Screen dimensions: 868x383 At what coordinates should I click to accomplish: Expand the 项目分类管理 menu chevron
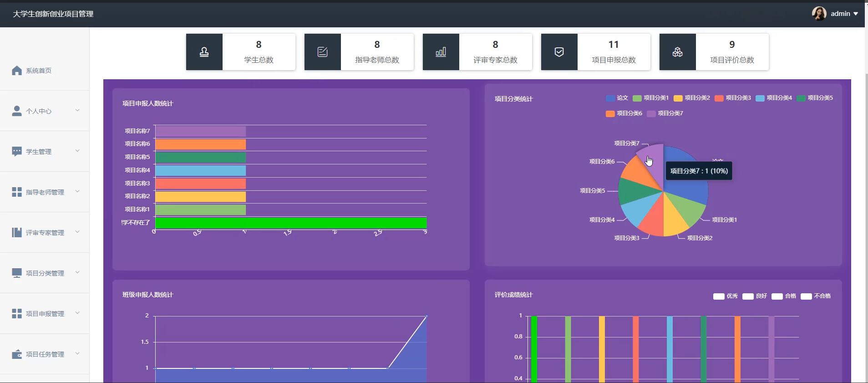(x=77, y=272)
